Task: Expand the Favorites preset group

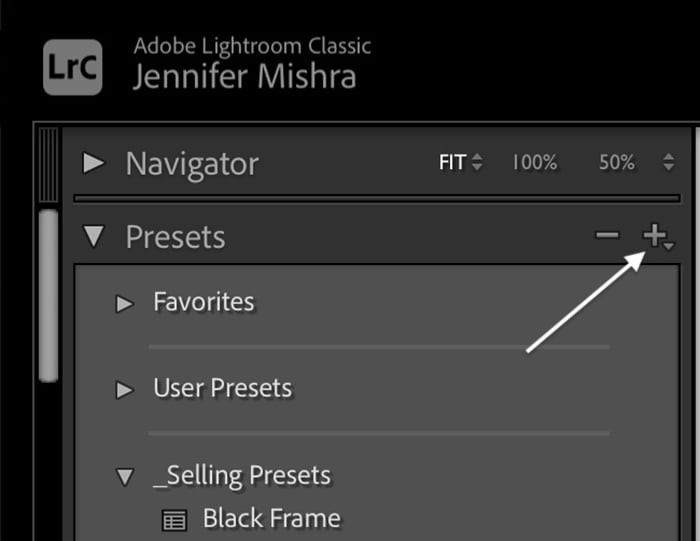Action: [x=124, y=303]
